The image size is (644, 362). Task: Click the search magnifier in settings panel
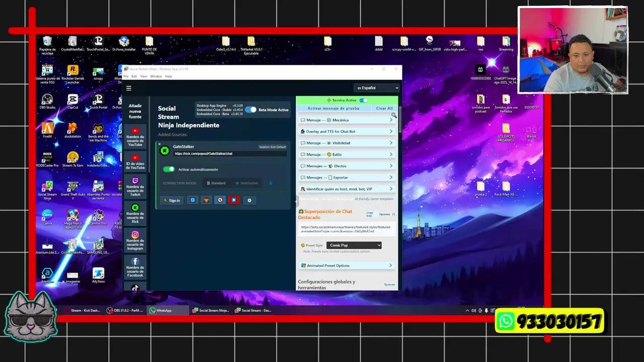[393, 116]
